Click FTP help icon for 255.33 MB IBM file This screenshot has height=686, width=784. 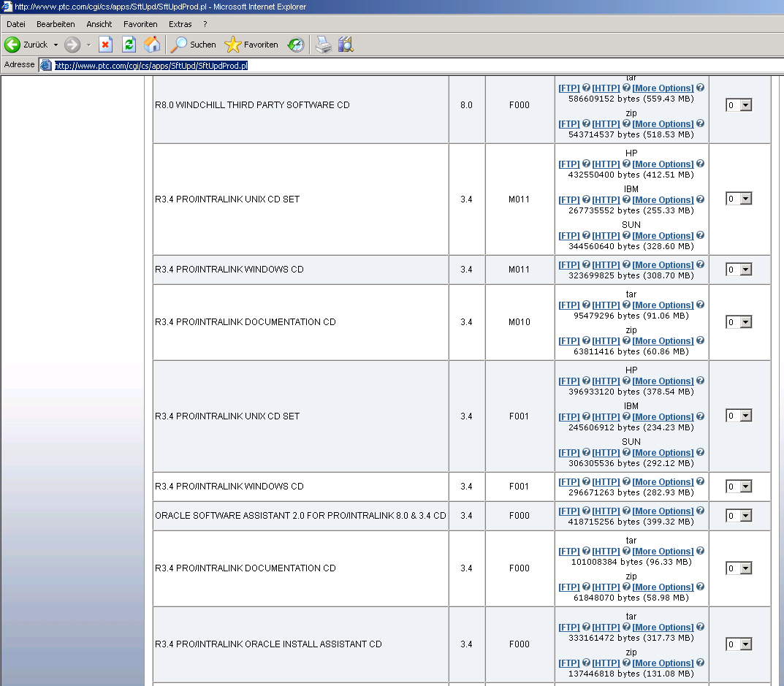pos(586,199)
